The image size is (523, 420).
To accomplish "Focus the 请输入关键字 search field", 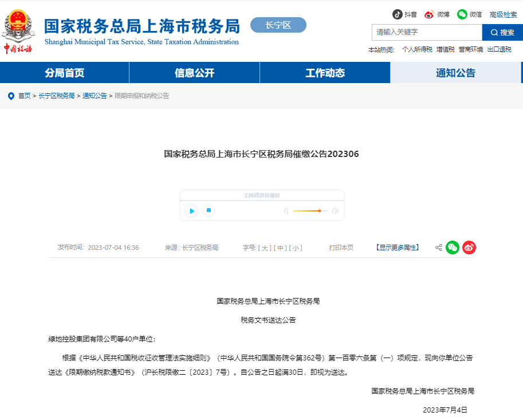I will [427, 32].
